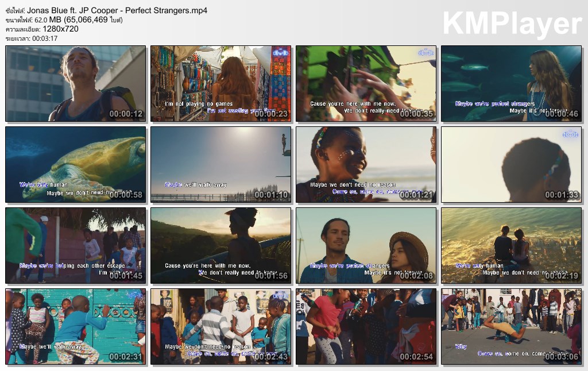Viewport: 588px width, 371px height.
Task: Select thumbnail with timestamp 00:00:35
Action: tap(366, 84)
